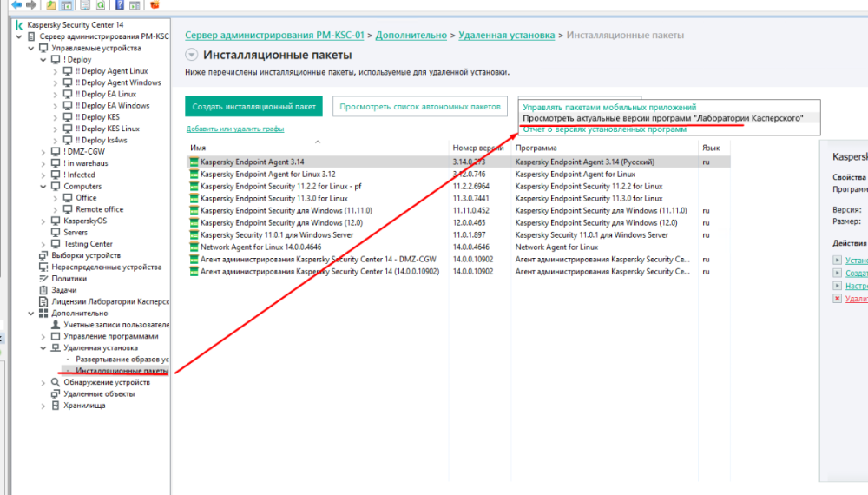The width and height of the screenshot is (868, 495).
Task: Click the Kaspersky Endpoint Agent 3.14 package icon
Action: click(x=194, y=162)
